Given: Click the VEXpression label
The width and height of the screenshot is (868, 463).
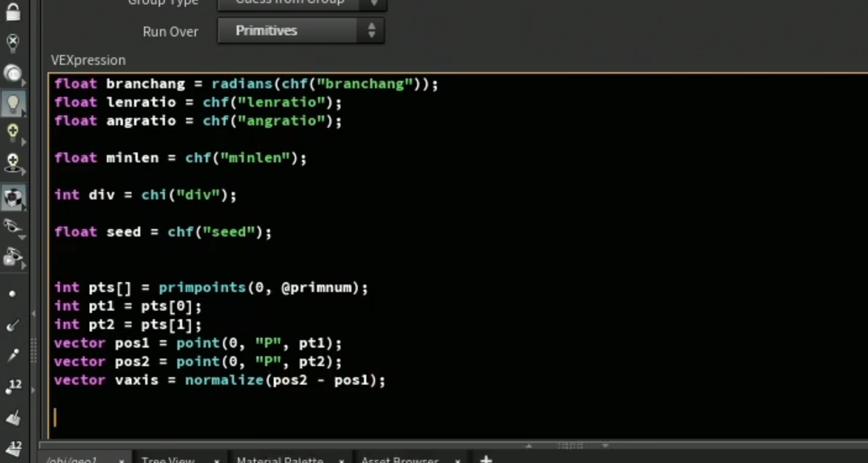Looking at the screenshot, I should [88, 60].
